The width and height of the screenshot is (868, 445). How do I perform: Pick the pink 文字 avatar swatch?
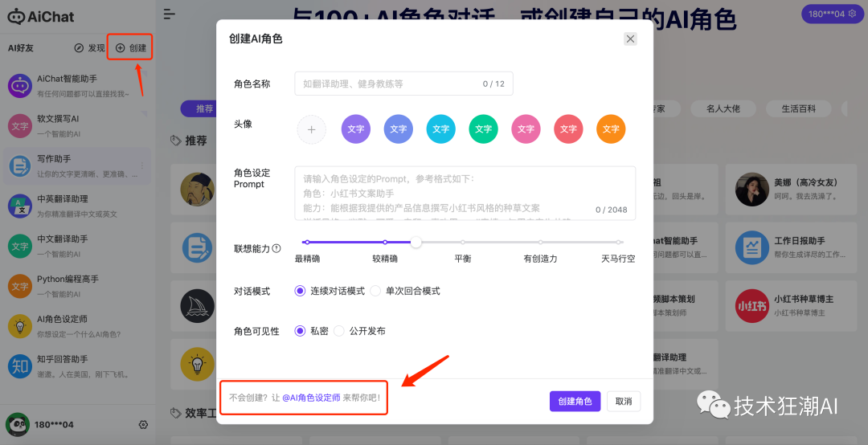coord(526,129)
